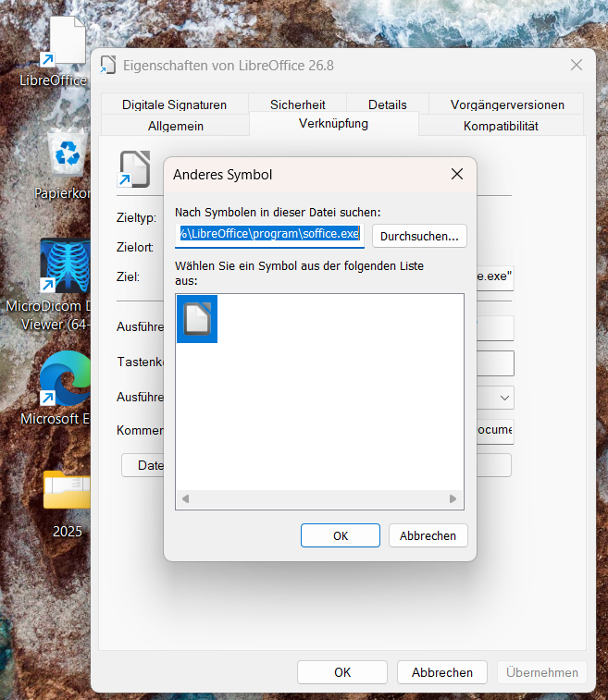The width and height of the screenshot is (608, 700).
Task: Click the Zieltyp label
Action: 136,218
